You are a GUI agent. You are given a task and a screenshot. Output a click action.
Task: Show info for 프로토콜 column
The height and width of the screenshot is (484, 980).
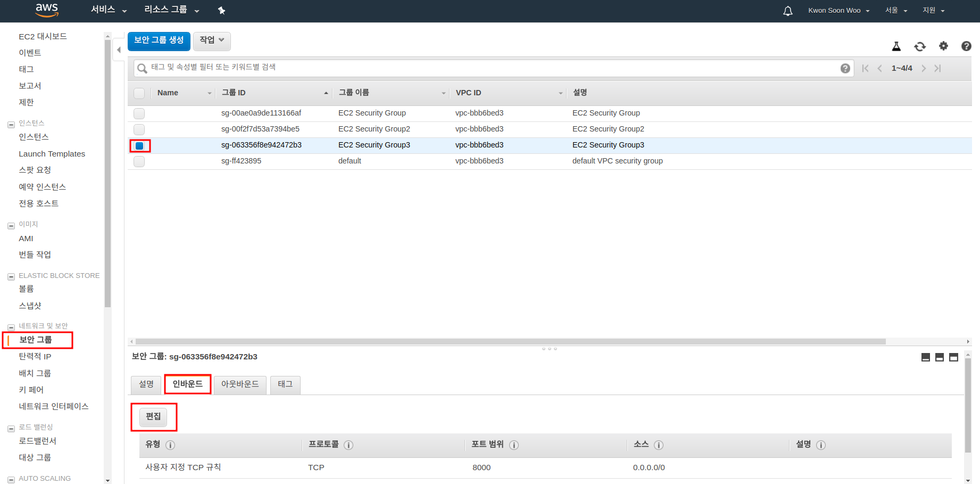pos(348,445)
